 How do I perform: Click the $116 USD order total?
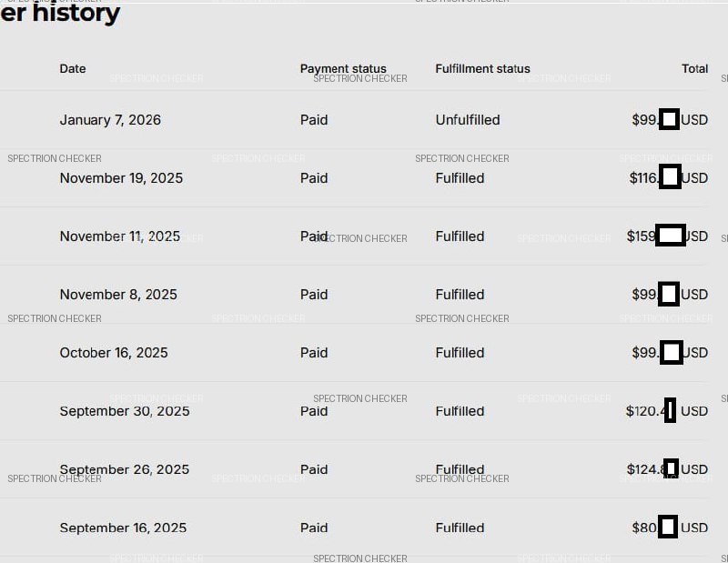tap(668, 178)
